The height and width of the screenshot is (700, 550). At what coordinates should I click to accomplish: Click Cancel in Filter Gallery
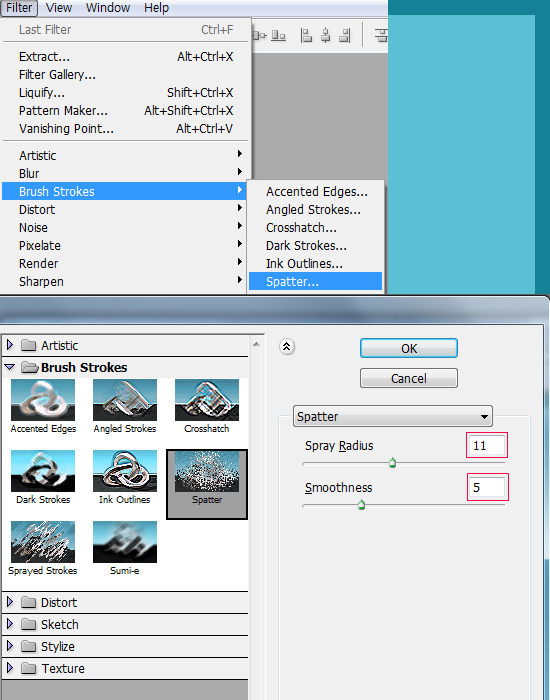[408, 378]
